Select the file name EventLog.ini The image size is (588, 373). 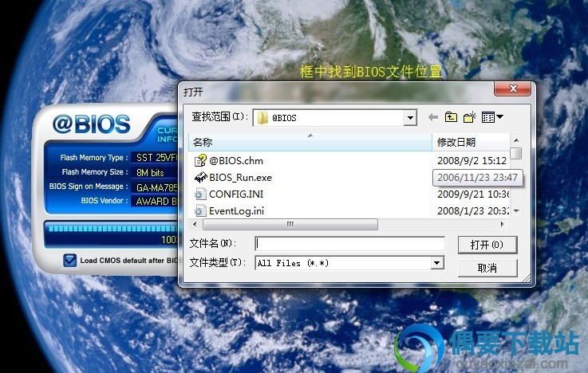click(237, 211)
